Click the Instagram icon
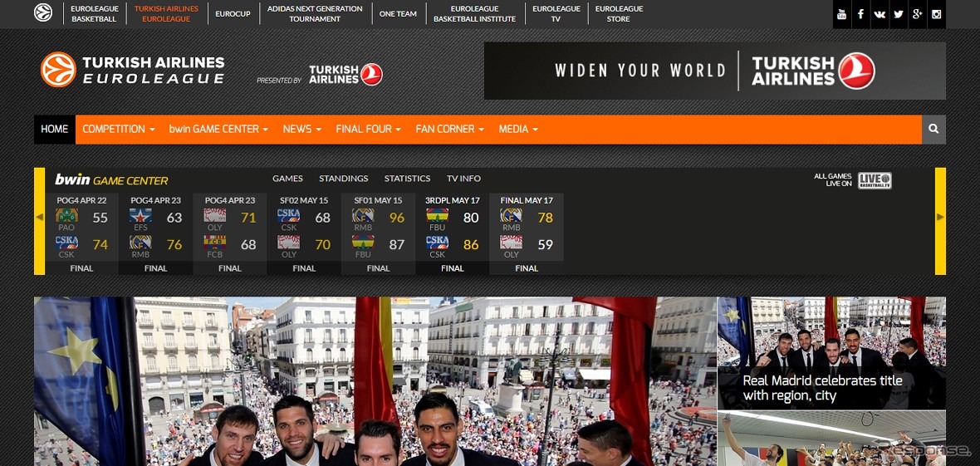Viewport: 980px width, 466px height. pyautogui.click(x=937, y=14)
